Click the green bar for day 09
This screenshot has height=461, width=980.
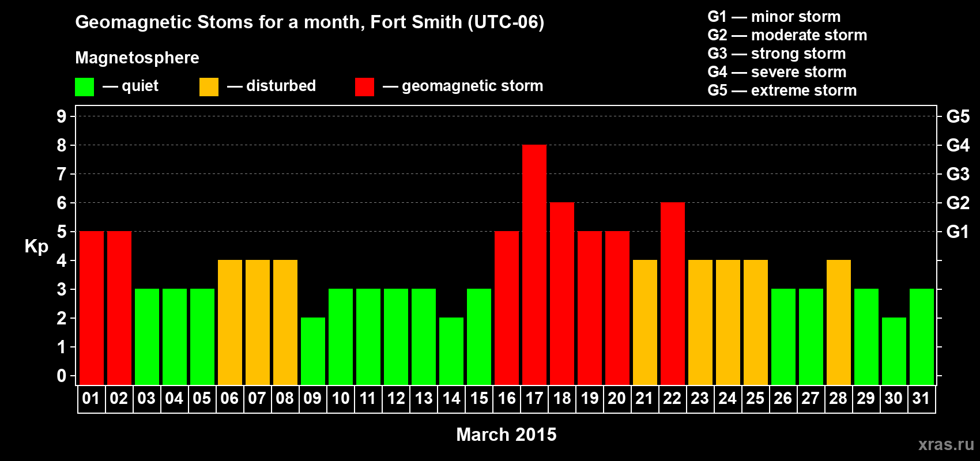click(x=313, y=351)
